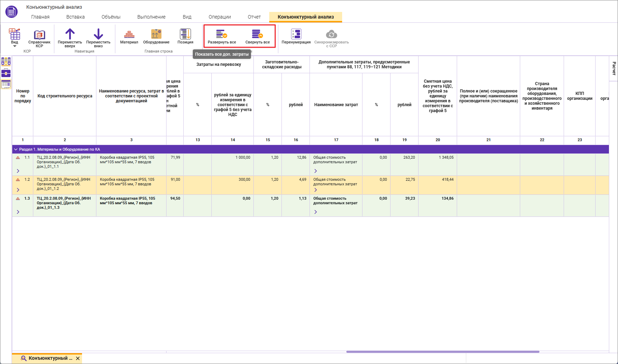Click Переместить вниз arrow icon
Viewport: 618px width, 364px height.
point(98,34)
